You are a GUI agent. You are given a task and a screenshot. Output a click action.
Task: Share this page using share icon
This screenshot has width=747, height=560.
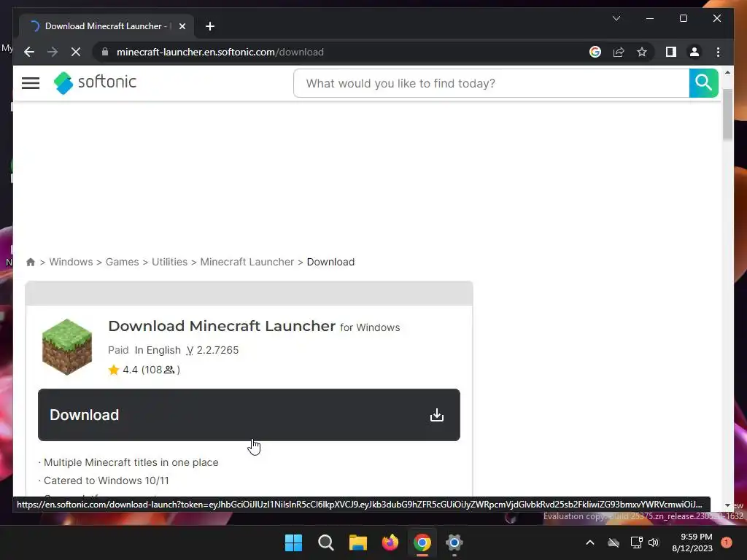(x=619, y=52)
